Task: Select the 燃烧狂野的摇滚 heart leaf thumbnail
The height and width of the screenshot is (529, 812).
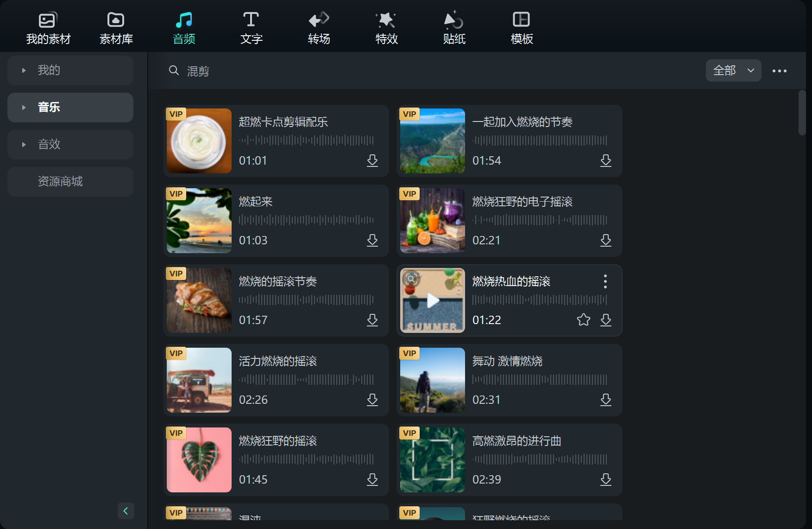Action: point(199,460)
